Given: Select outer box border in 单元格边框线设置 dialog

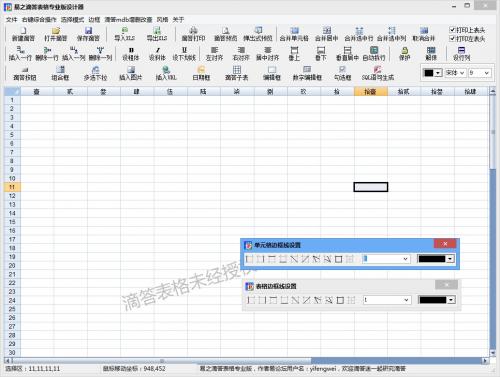Looking at the screenshot, I should point(338,259).
